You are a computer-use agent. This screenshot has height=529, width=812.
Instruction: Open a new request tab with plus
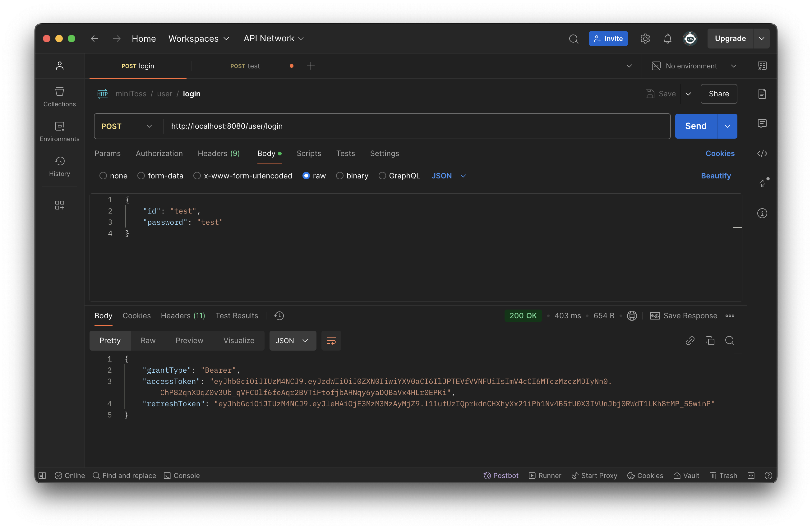(x=311, y=66)
